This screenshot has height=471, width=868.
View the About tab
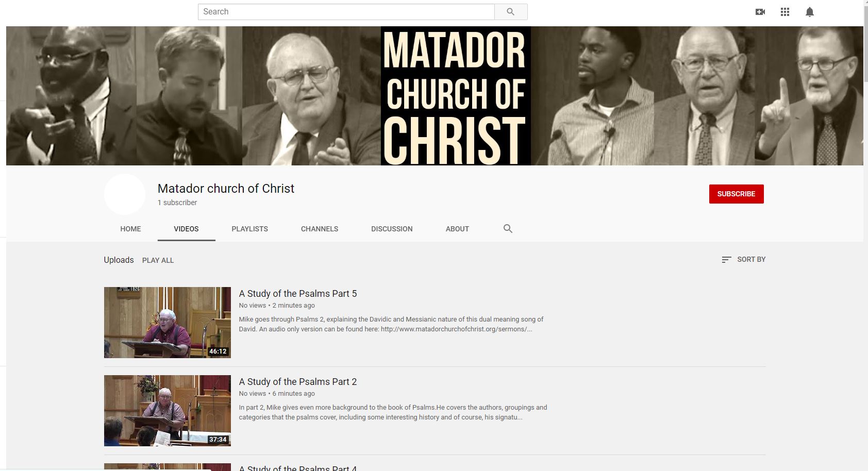click(x=457, y=229)
